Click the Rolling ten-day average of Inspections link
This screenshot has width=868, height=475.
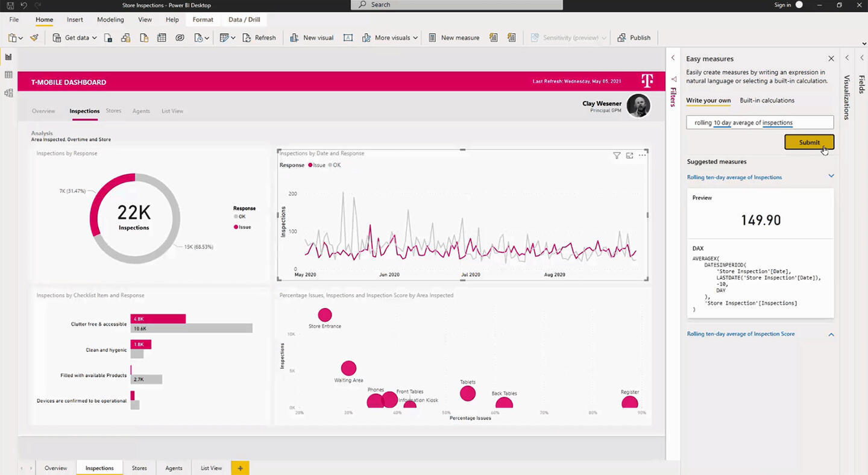[734, 177]
